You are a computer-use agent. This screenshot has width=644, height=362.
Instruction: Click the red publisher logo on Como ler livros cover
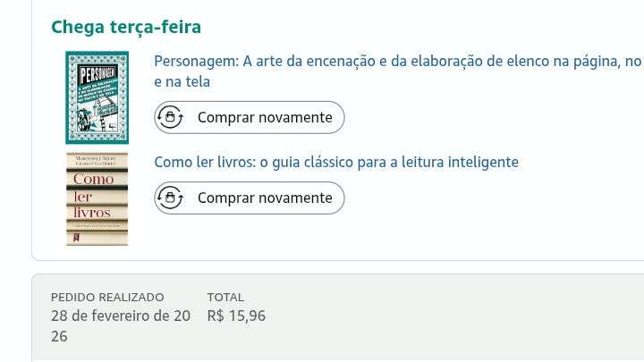pyautogui.click(x=76, y=238)
